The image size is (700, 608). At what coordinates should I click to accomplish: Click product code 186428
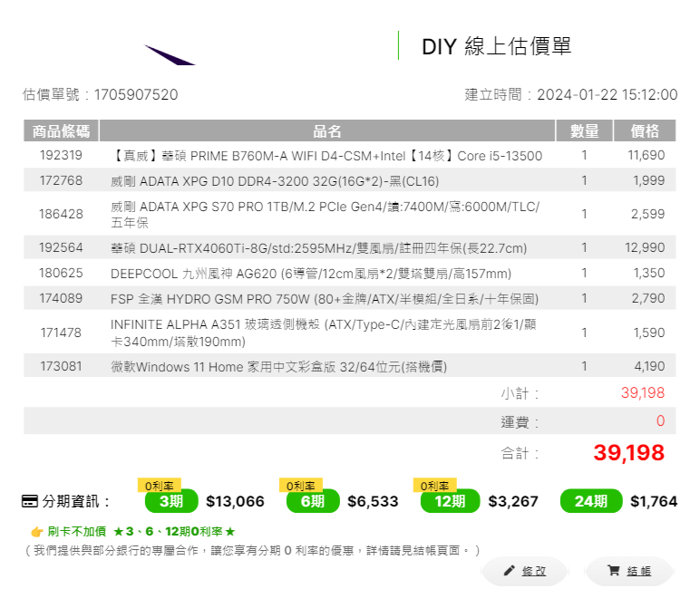(x=61, y=214)
